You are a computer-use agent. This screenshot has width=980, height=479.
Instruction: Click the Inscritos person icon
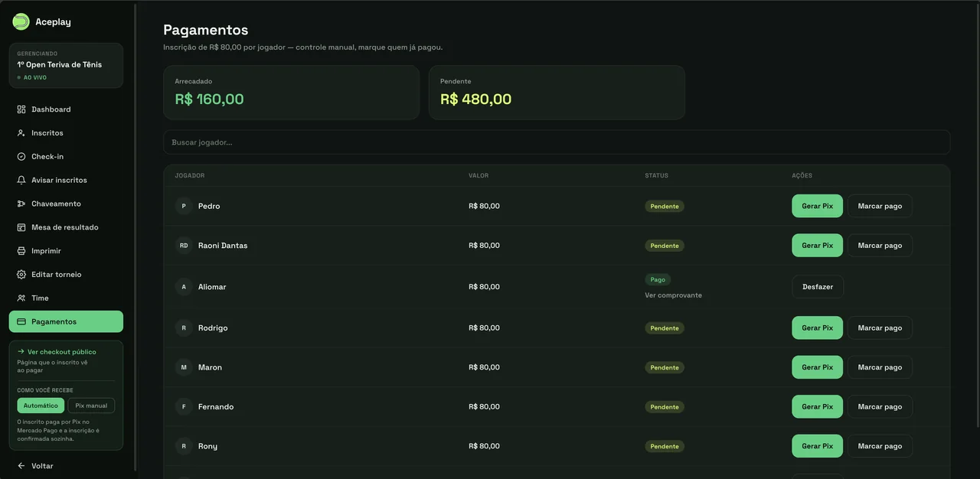point(21,133)
